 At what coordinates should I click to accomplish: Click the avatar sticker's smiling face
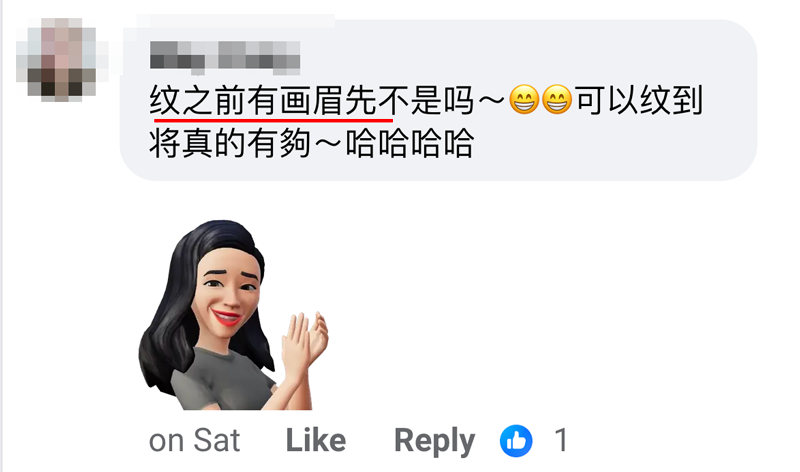[228, 293]
